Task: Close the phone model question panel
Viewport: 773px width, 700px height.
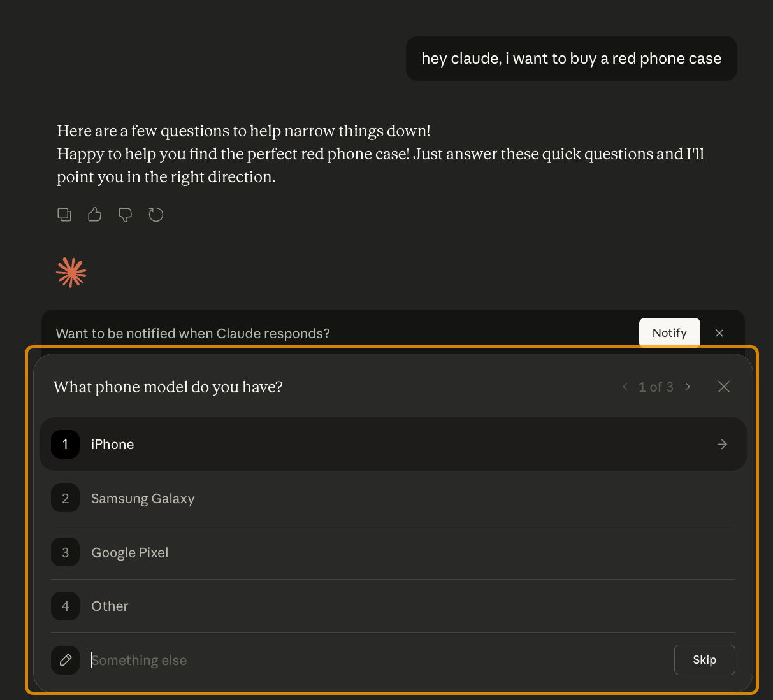Action: (x=724, y=387)
